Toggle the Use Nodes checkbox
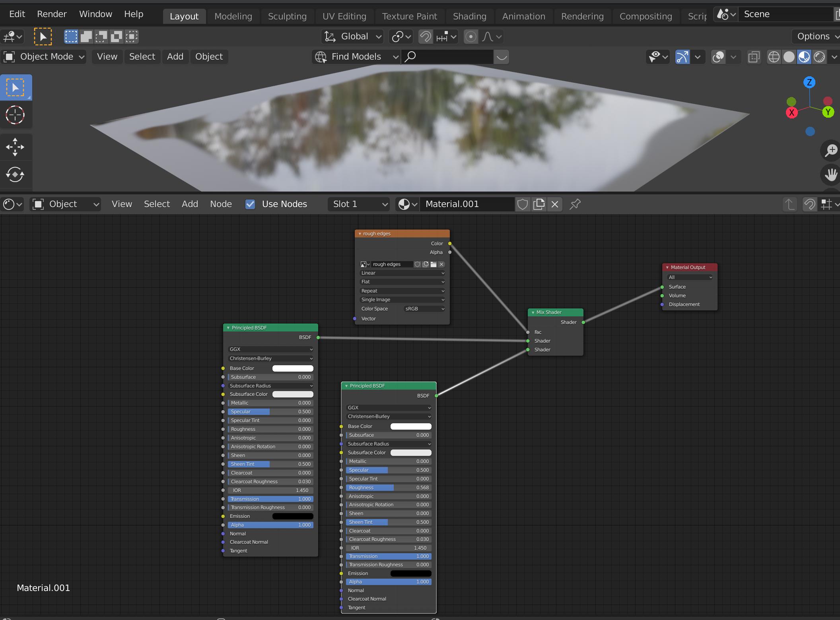Screen dimensions: 840x620 pos(250,204)
